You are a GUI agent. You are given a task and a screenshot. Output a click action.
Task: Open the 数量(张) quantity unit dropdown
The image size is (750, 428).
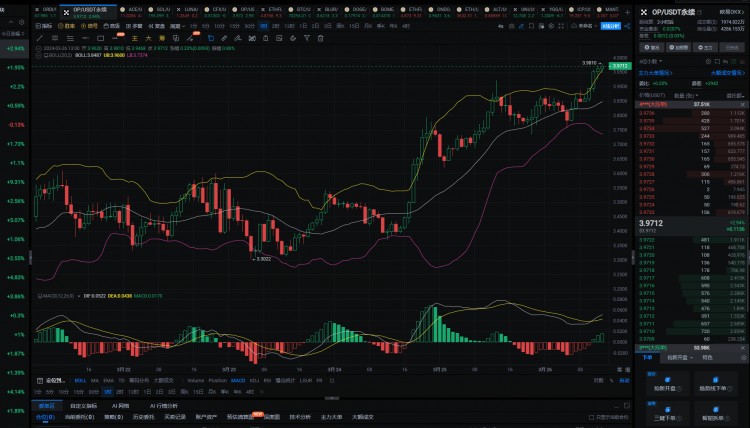[686, 96]
